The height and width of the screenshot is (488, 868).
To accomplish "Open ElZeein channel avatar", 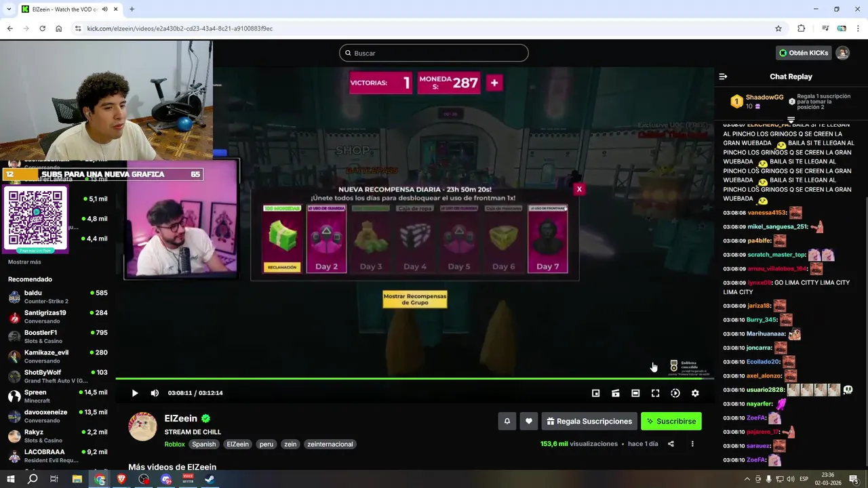I will pyautogui.click(x=143, y=426).
